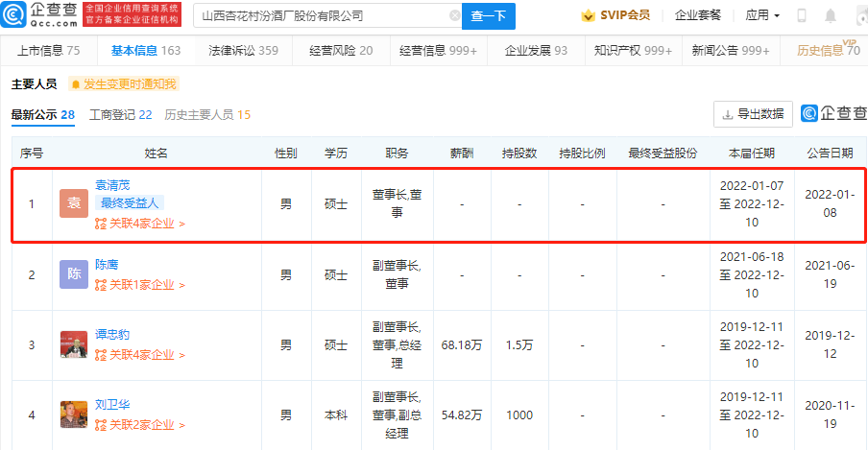
Task: Open the 法律诉讼 tab
Action: tap(243, 50)
